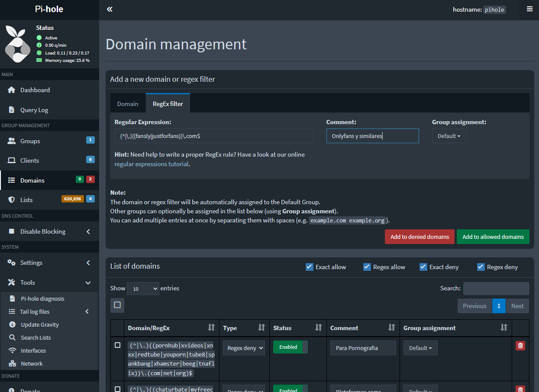Screen dimensions: 539x392
Task: Open the hamburger menu at top right
Action: (529, 9)
